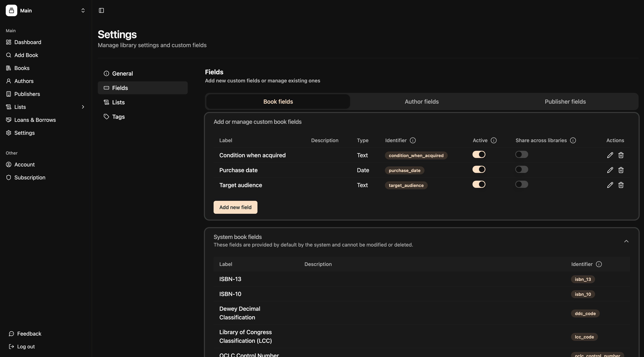Click the isbn_10 identifier badge
644x357 pixels.
click(x=583, y=294)
